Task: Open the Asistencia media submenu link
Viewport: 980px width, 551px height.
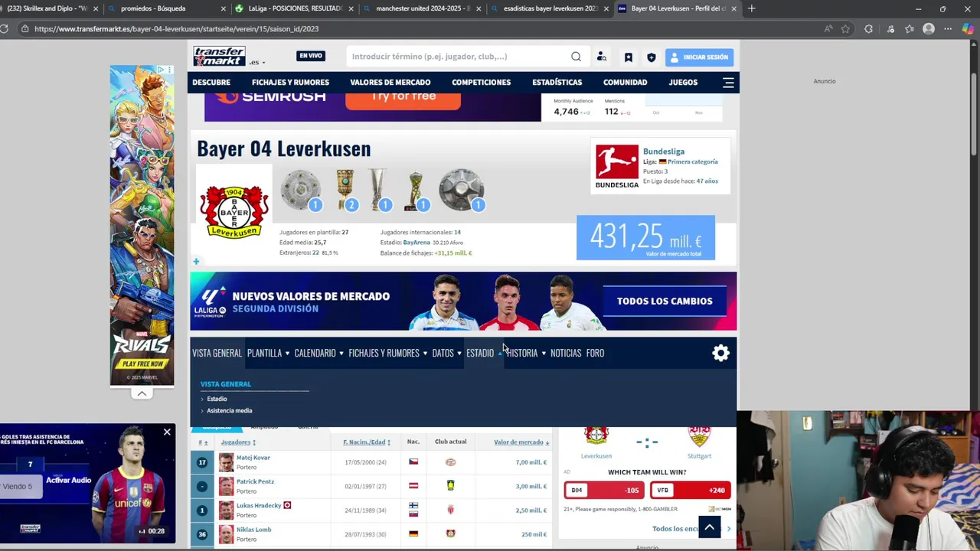Action: 229,411
